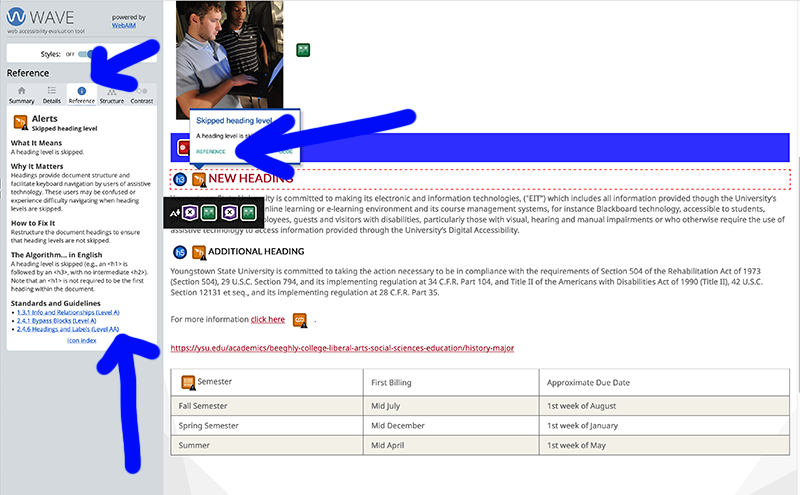Click the green alt-text icon beside the photo
The width and height of the screenshot is (800, 495).
tap(303, 50)
